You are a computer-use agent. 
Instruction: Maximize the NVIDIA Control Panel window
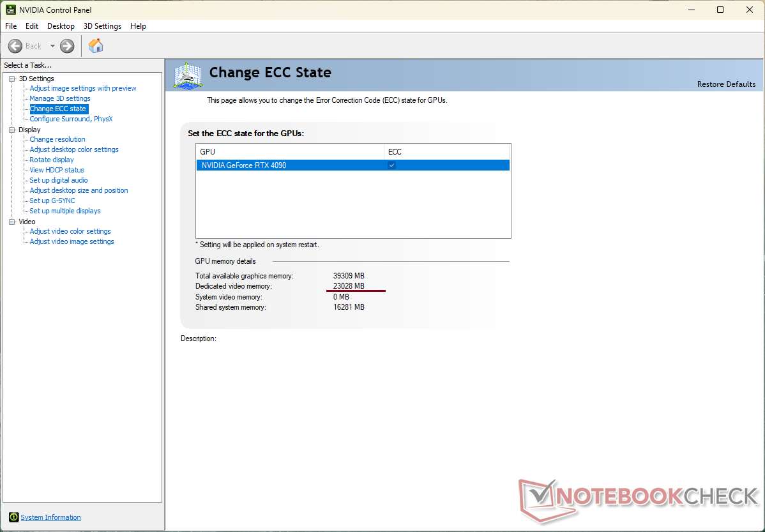tap(720, 10)
